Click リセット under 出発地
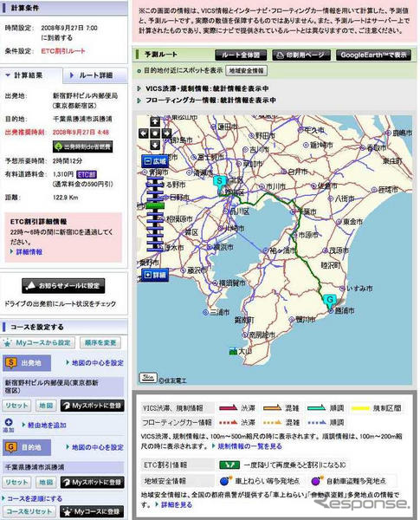Screen dimensions: 420x520 click(x=16, y=406)
